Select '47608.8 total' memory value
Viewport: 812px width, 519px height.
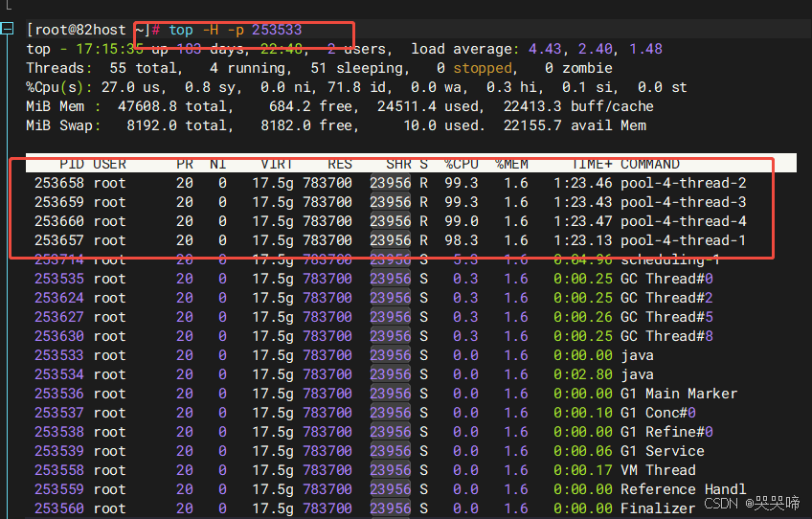pos(172,106)
